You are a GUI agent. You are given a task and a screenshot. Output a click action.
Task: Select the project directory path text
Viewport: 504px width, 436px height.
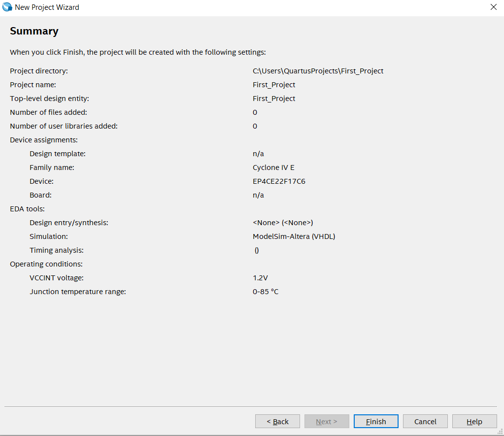coord(318,71)
